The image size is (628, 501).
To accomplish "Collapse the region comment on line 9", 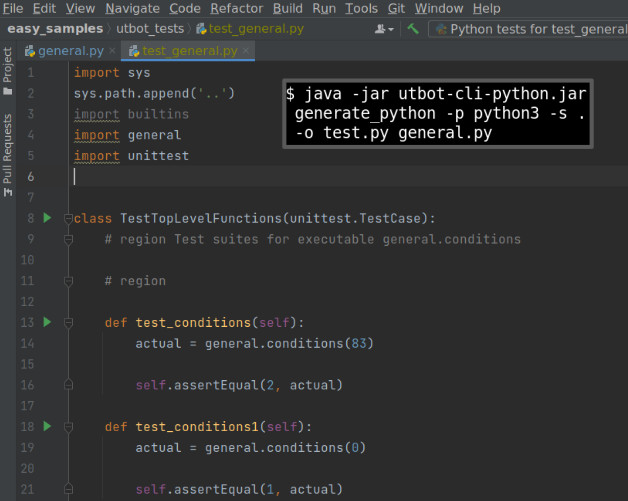I will [68, 239].
